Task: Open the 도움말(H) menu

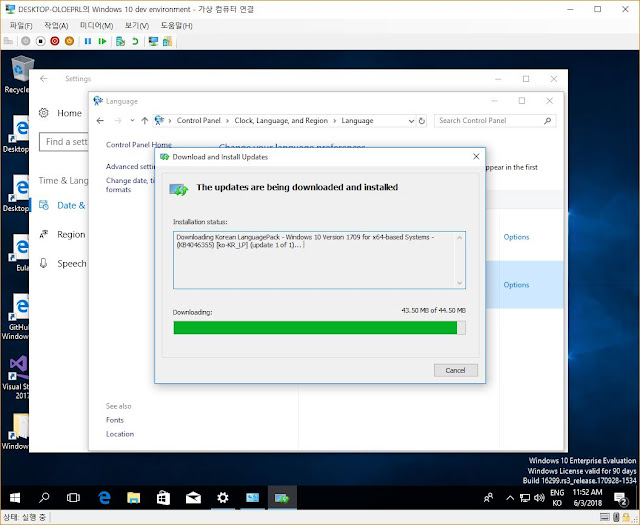Action: [176, 26]
